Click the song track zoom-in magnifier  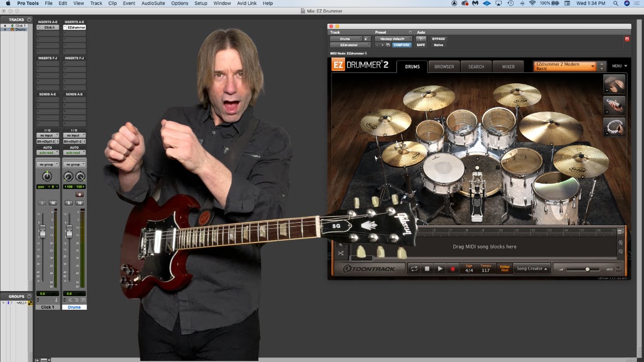[620, 242]
